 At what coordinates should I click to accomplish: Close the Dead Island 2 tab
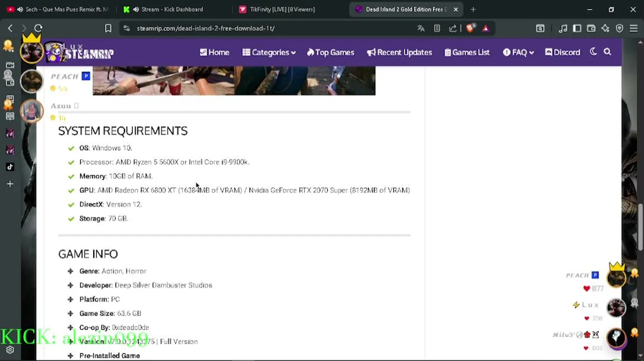(x=455, y=9)
